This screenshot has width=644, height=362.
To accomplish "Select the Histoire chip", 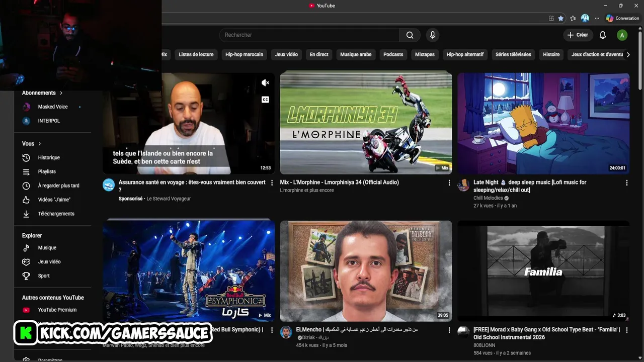I will click(551, 54).
